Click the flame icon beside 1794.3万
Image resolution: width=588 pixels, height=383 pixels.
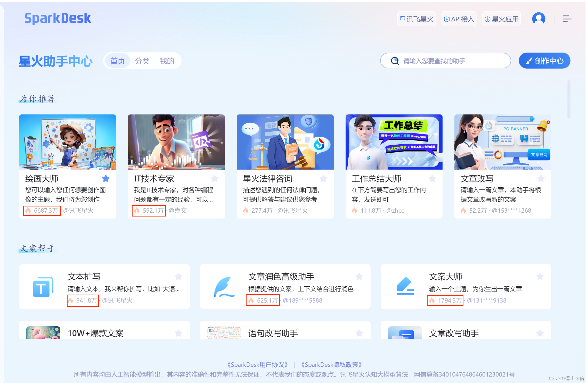tap(432, 300)
